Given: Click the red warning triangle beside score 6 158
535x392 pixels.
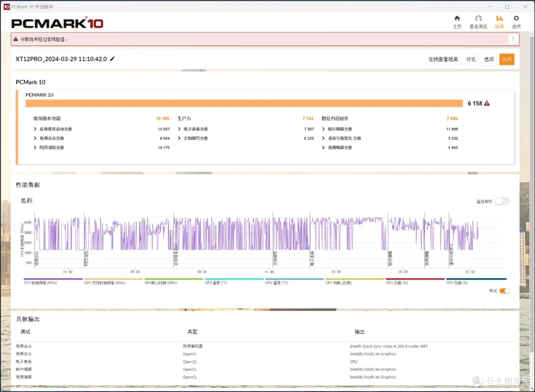Looking at the screenshot, I should 487,103.
